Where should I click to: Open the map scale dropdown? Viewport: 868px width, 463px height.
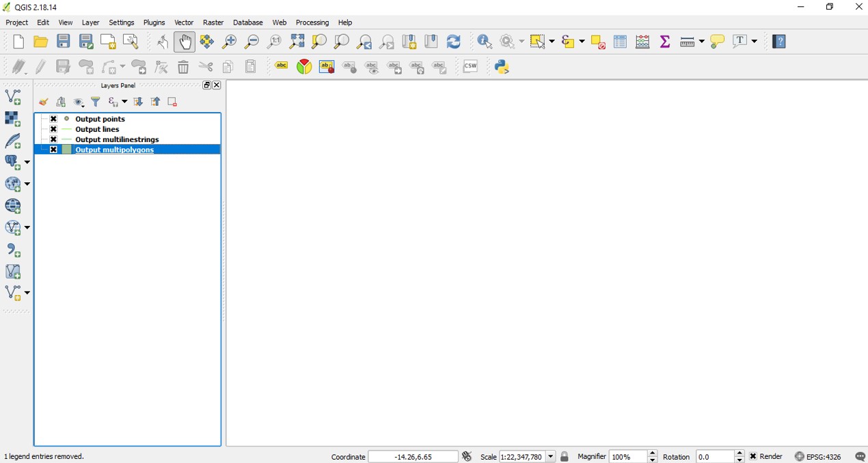pyautogui.click(x=551, y=456)
